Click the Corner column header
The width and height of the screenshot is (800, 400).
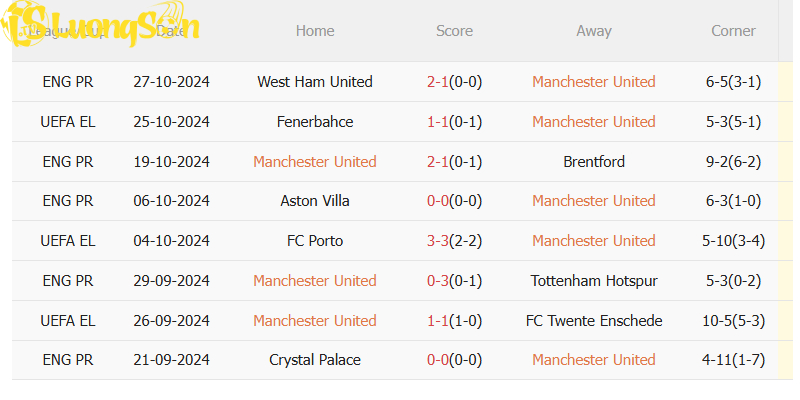(733, 31)
